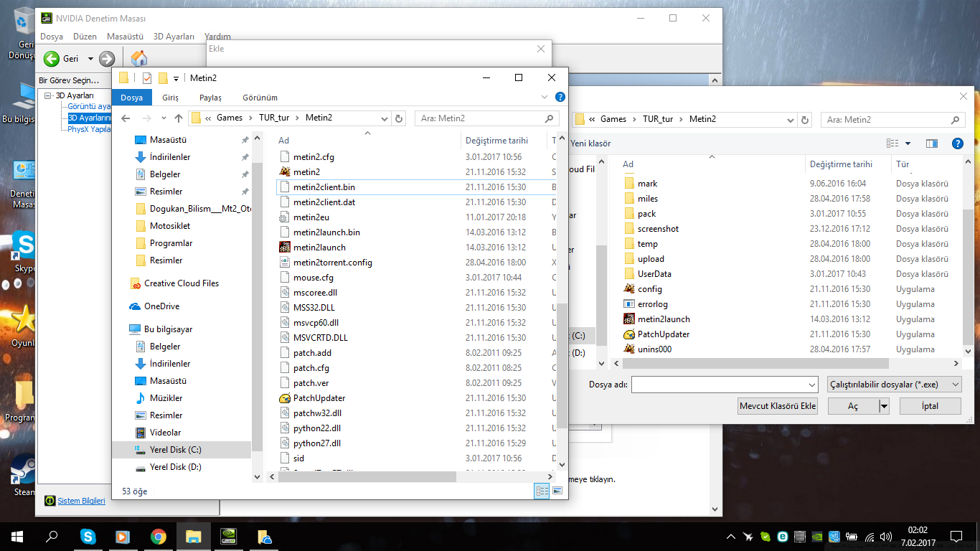
Task: Click Yeni klasör in the file dialog
Action: [590, 143]
